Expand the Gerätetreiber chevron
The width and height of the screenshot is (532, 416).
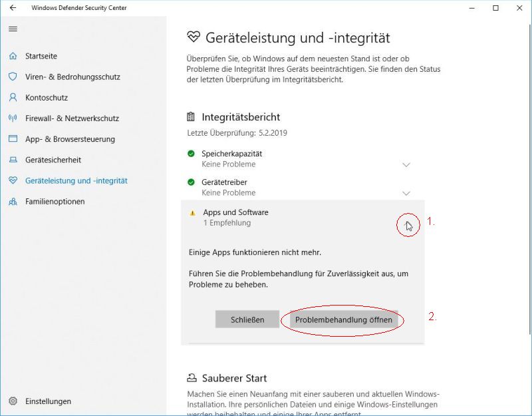click(x=406, y=193)
